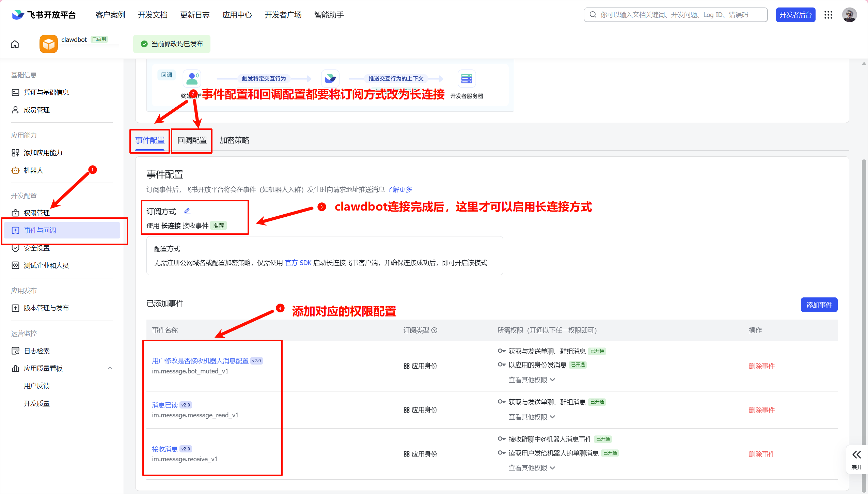
Task: Click the 凭证与基础信息 sidebar icon
Action: (15, 92)
